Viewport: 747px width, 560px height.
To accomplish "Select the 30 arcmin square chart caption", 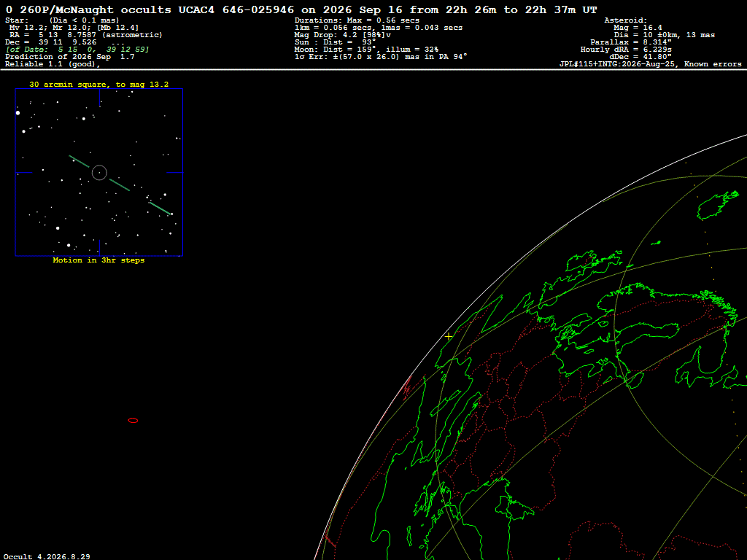I will [x=99, y=85].
